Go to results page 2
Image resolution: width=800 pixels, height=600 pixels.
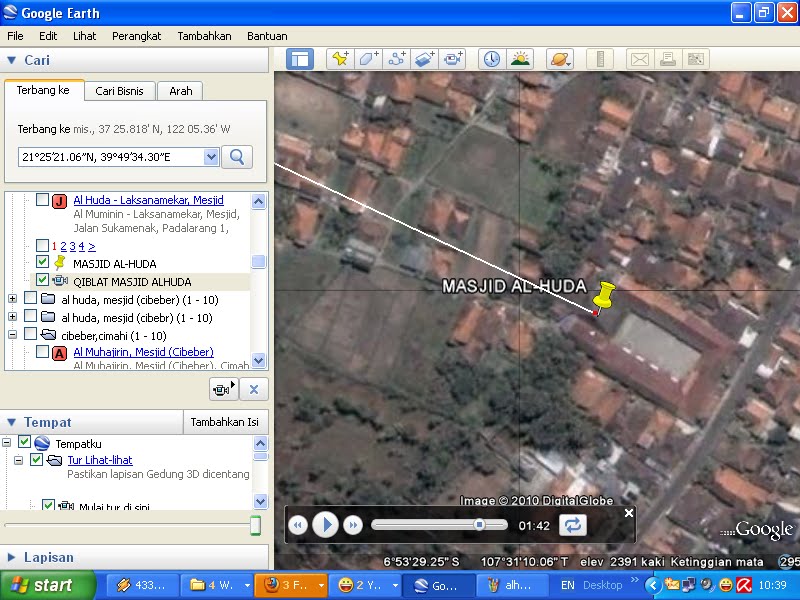63,246
